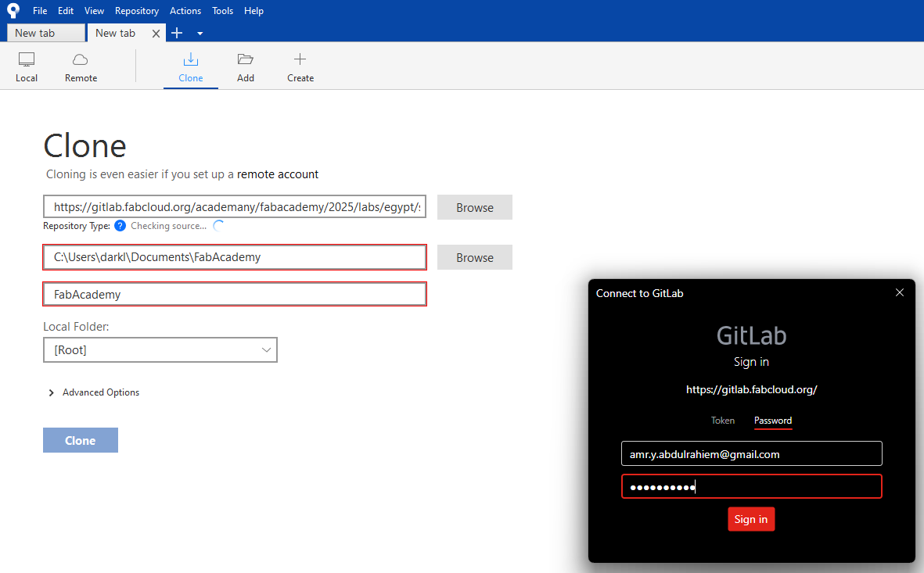The height and width of the screenshot is (573, 924).
Task: Switch to the second New tab
Action: (116, 33)
